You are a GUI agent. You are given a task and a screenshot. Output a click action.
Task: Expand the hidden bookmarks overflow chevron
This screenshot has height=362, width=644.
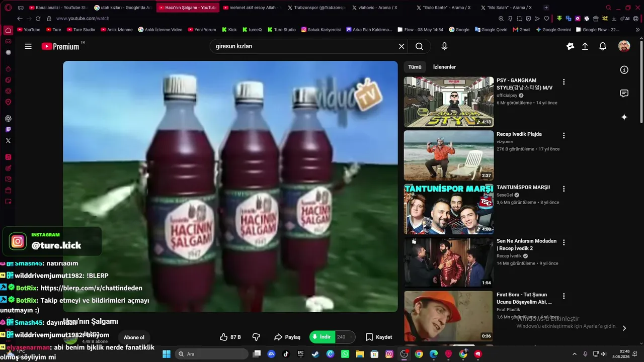pos(638,30)
